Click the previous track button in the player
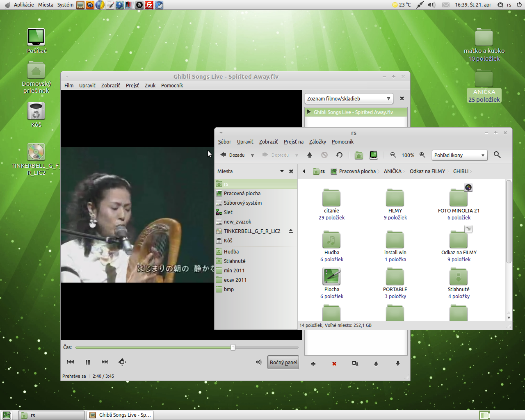525x420 pixels. click(x=71, y=362)
